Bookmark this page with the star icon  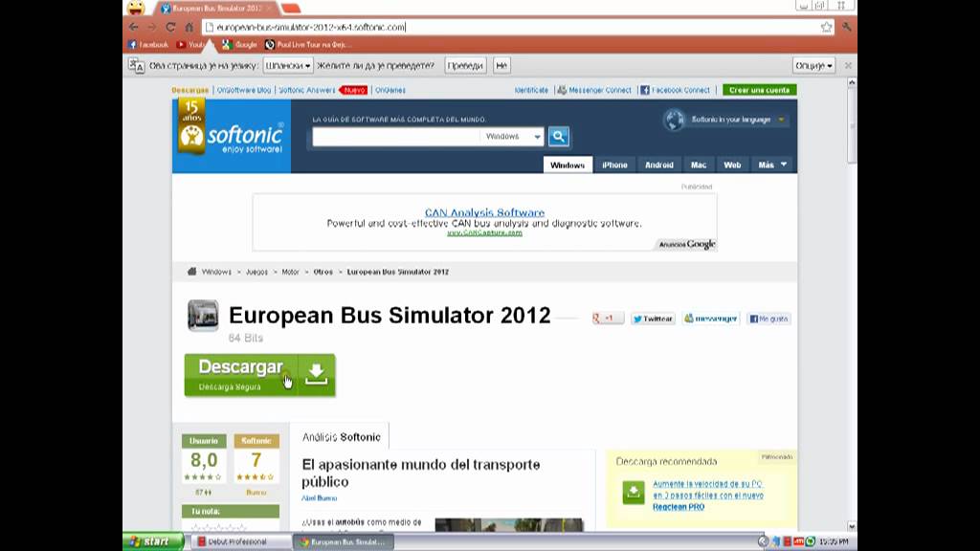[826, 27]
